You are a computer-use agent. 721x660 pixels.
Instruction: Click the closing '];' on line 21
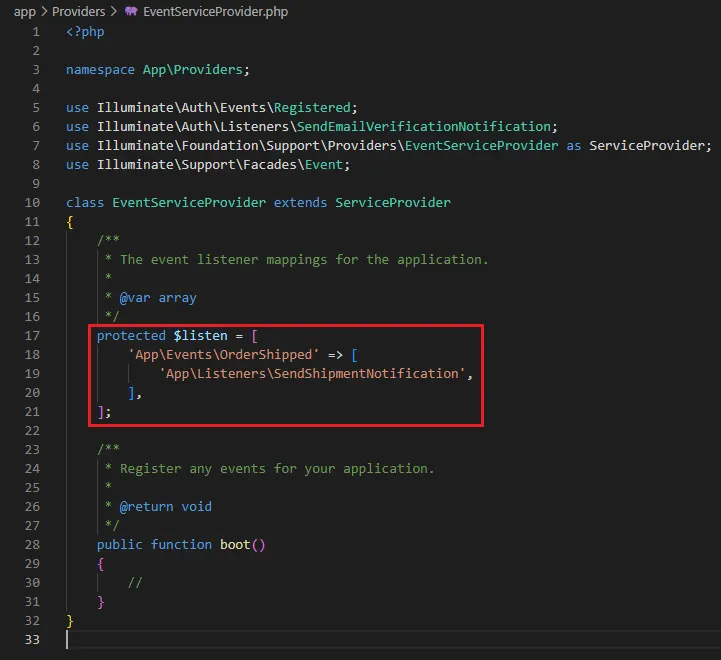pyautogui.click(x=104, y=412)
